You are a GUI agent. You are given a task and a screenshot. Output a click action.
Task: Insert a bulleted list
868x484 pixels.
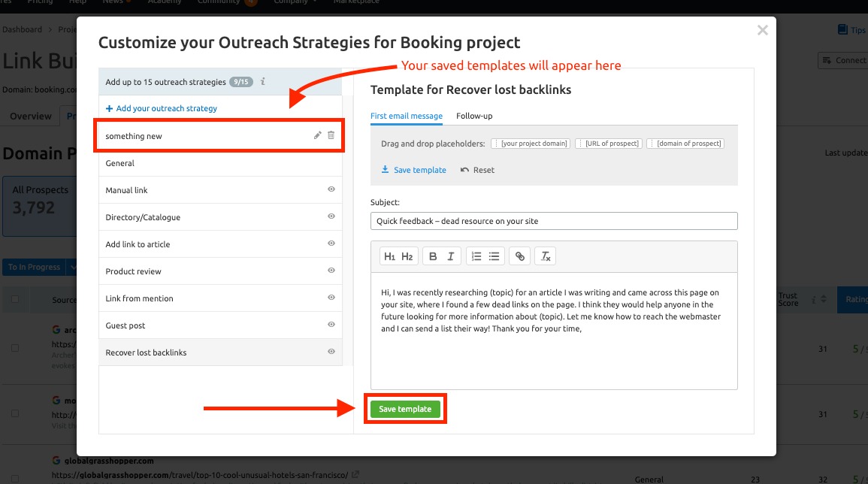tap(494, 256)
